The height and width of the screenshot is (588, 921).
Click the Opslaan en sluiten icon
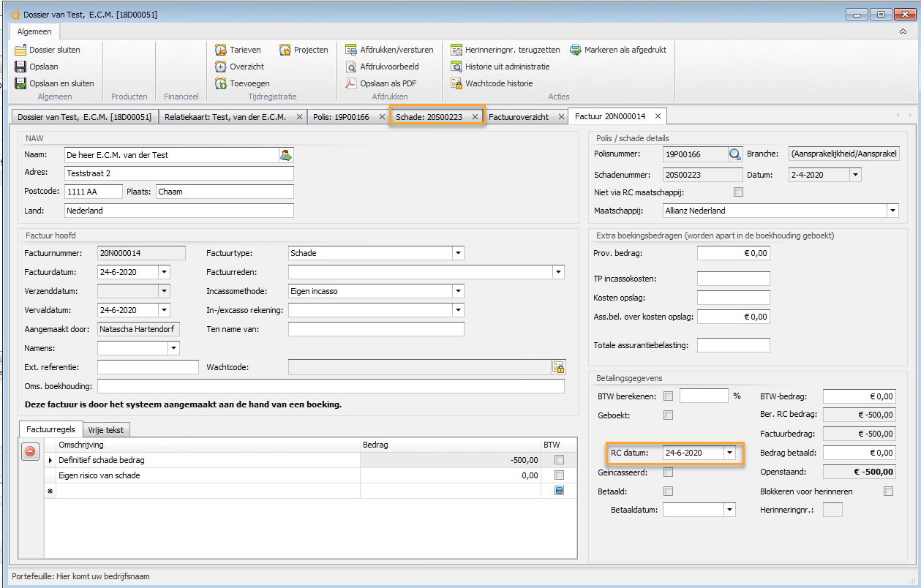point(20,83)
